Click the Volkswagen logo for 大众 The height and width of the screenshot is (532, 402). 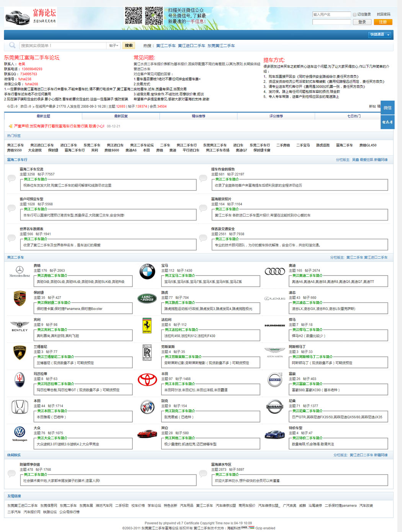point(20,434)
